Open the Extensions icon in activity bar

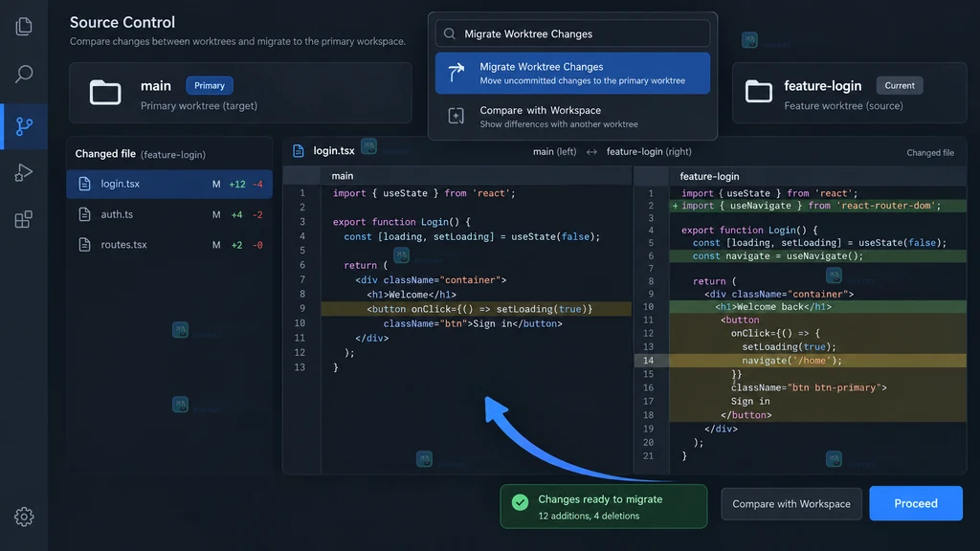pos(24,219)
